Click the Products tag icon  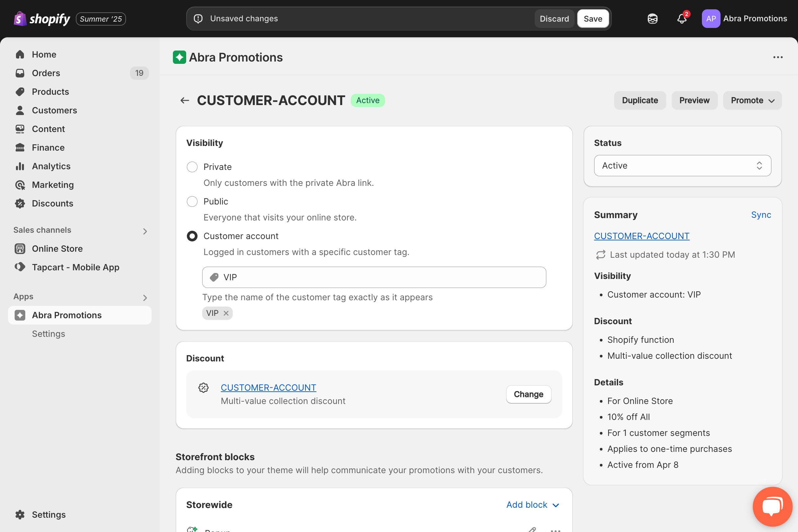[20, 92]
